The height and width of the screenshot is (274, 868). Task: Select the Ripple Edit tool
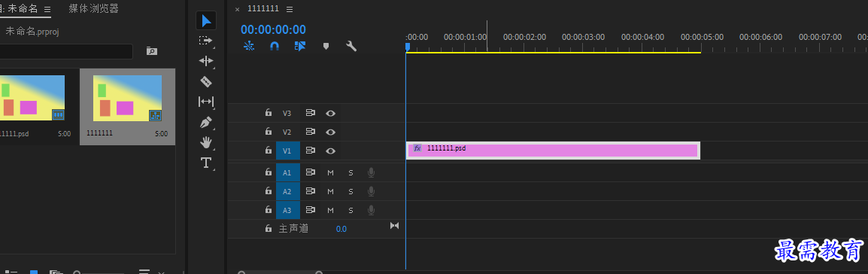tap(206, 61)
